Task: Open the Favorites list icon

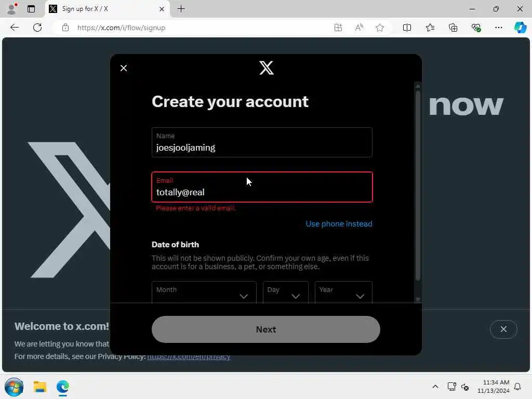Action: [430, 28]
